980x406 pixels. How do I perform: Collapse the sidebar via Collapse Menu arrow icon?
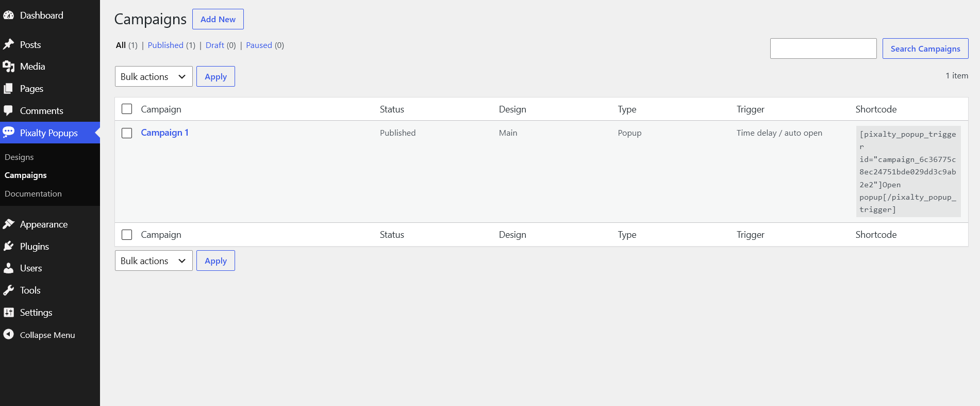[x=9, y=334]
